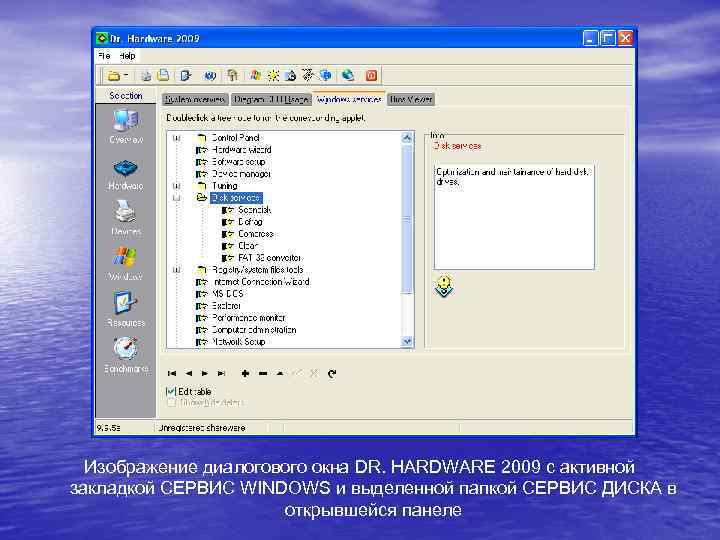Select Device manager in the tree

[241, 174]
